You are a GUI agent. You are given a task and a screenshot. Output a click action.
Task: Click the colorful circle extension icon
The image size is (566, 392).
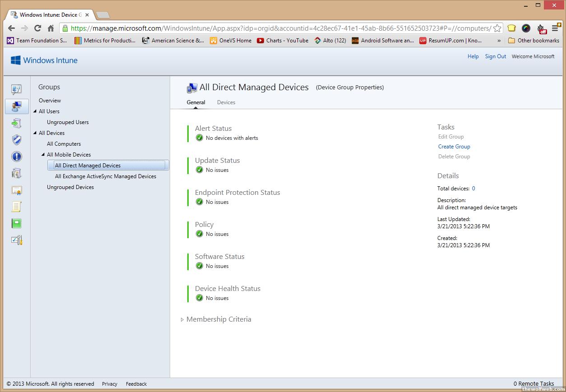(x=526, y=28)
